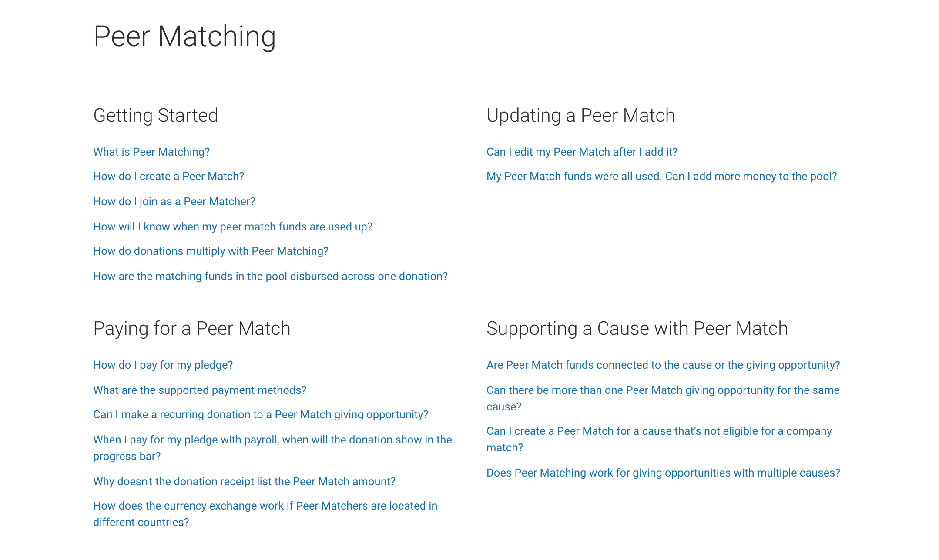This screenshot has height=560, width=939.
Task: Open article about peer match funds used up
Action: (x=233, y=227)
